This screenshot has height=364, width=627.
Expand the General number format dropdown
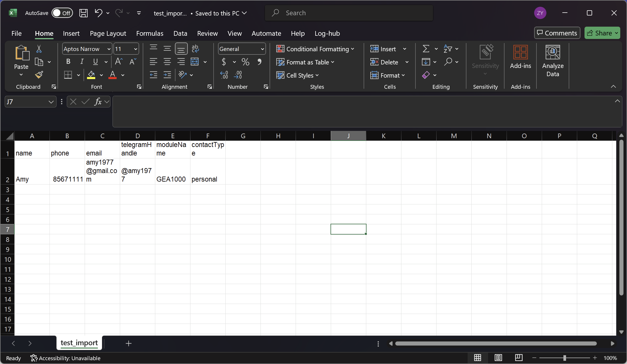[262, 49]
